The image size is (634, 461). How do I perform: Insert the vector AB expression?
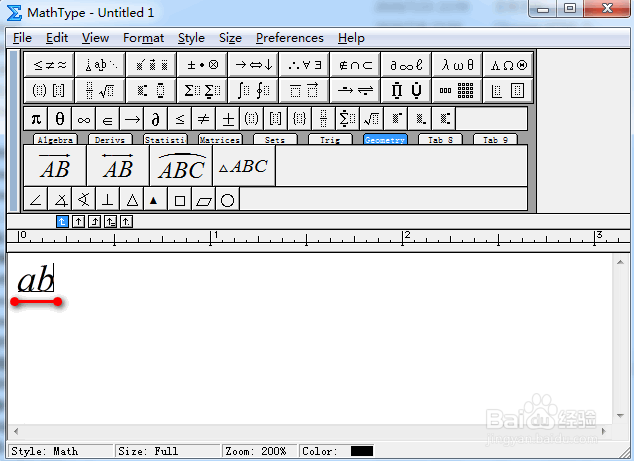point(55,166)
